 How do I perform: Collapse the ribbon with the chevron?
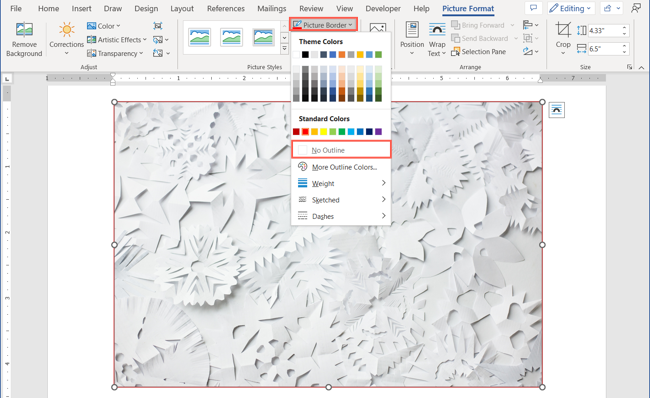[x=641, y=68]
